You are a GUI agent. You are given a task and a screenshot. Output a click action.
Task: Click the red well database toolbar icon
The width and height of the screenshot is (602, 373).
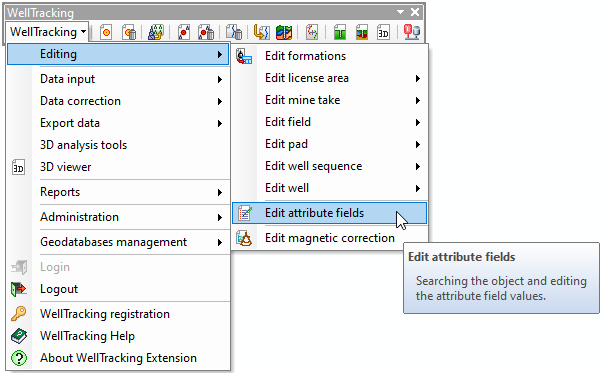412,32
